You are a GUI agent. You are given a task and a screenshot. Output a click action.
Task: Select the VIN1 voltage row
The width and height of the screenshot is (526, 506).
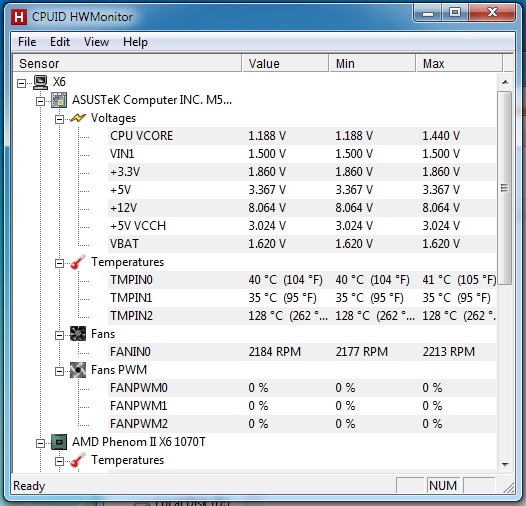tap(302, 154)
